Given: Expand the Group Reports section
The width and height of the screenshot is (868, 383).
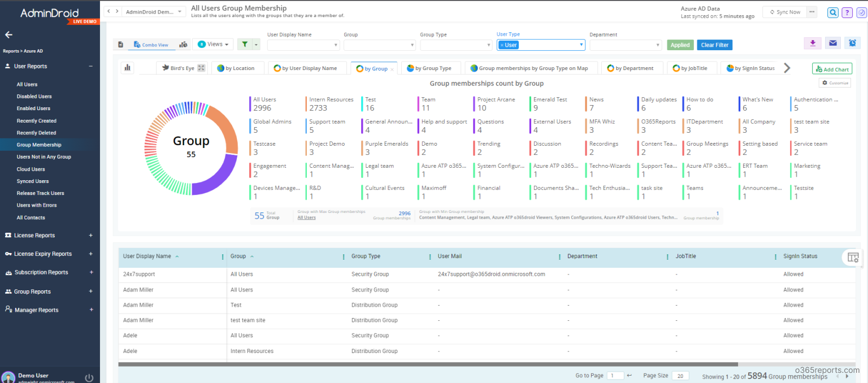Looking at the screenshot, I should click(91, 291).
